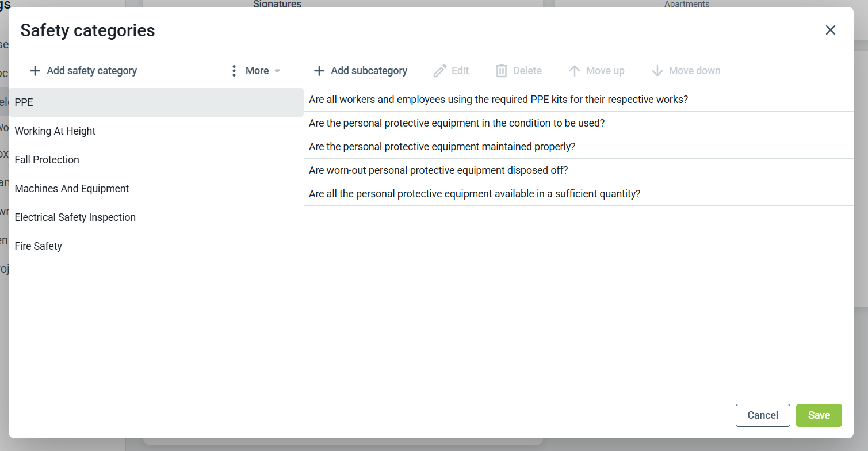The image size is (868, 451).
Task: Click the trash Delete icon
Action: [x=502, y=71]
